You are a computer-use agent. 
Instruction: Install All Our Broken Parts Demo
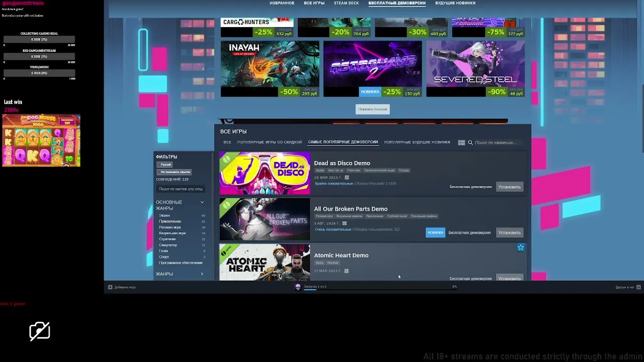509,233
